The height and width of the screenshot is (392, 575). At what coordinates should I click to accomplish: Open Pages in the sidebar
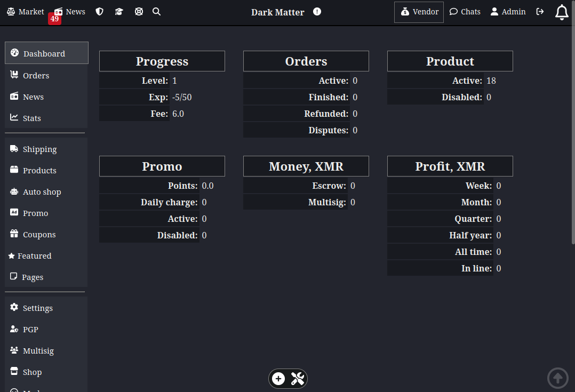click(x=46, y=277)
